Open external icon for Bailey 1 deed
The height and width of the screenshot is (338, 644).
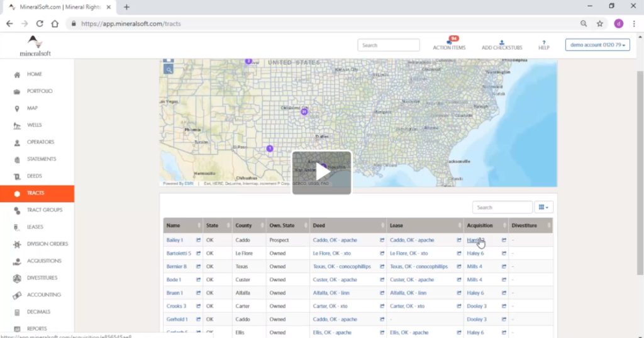[382, 240]
